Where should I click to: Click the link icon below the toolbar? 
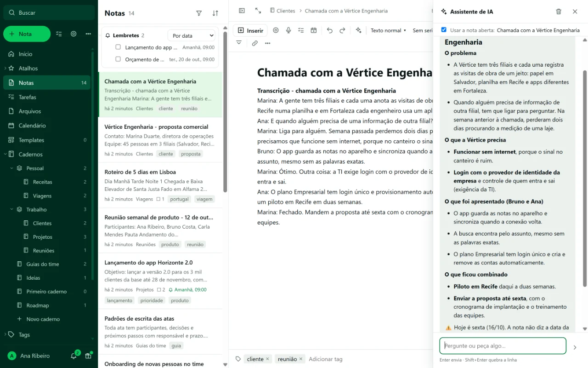click(255, 43)
